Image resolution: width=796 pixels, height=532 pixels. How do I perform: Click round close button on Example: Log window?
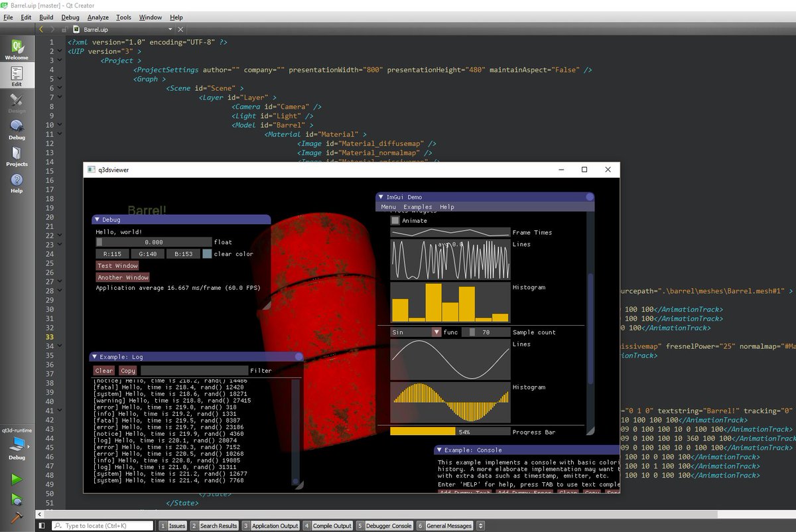298,356
